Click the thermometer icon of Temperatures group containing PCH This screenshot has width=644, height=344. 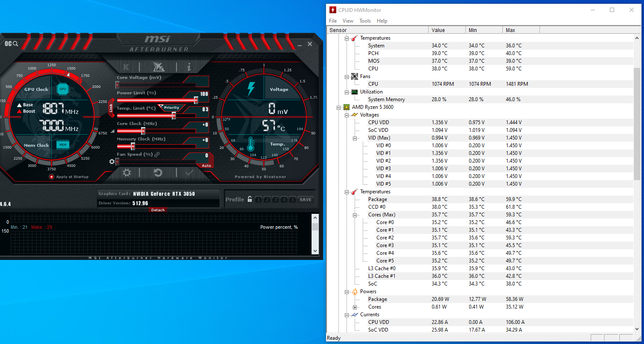click(355, 38)
